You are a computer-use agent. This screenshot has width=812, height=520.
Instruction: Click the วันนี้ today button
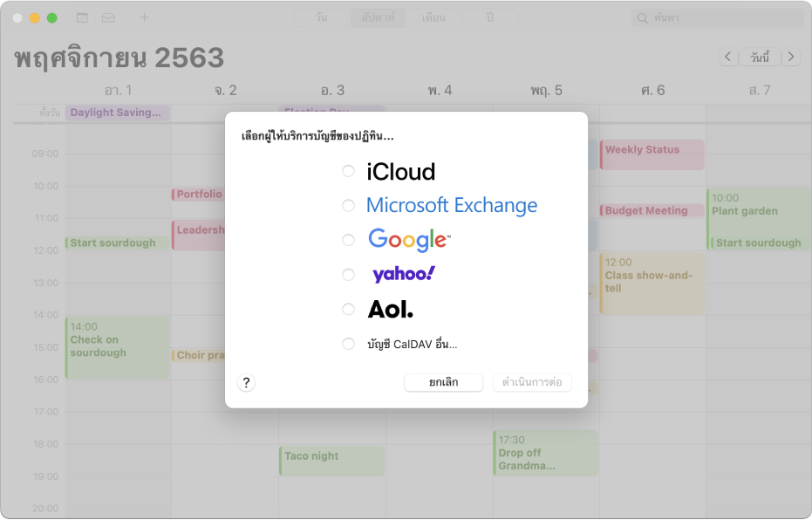pos(760,57)
